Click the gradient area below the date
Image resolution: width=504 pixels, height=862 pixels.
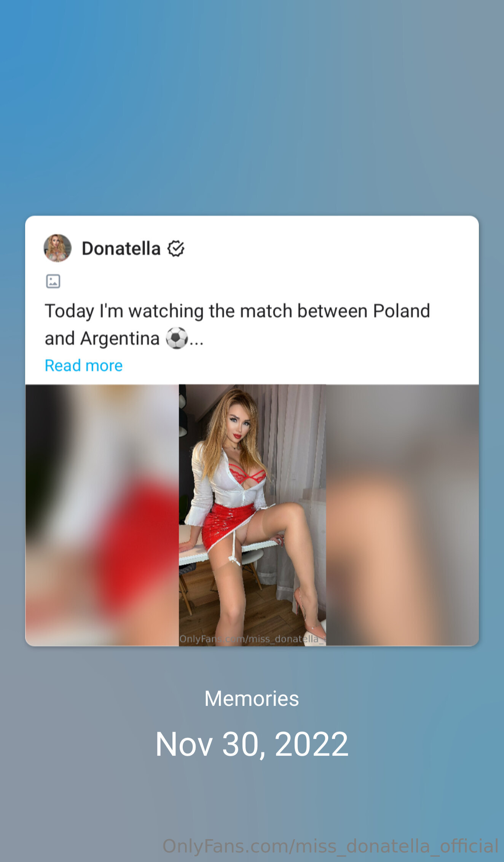252,796
